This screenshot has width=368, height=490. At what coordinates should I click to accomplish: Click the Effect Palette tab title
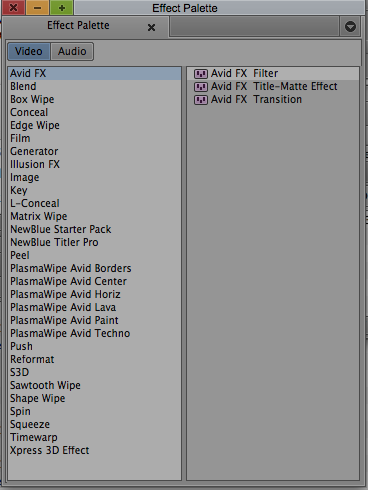tap(78, 25)
